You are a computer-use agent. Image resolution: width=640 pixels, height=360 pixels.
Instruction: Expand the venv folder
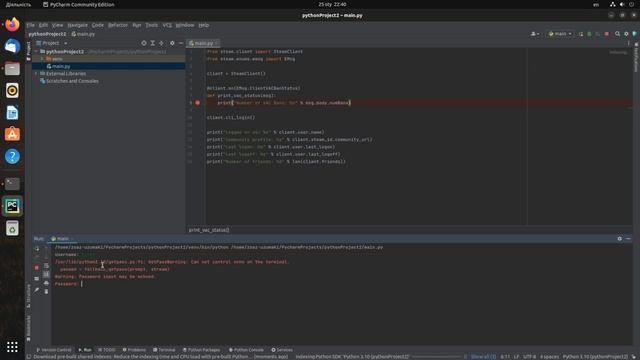[42, 59]
